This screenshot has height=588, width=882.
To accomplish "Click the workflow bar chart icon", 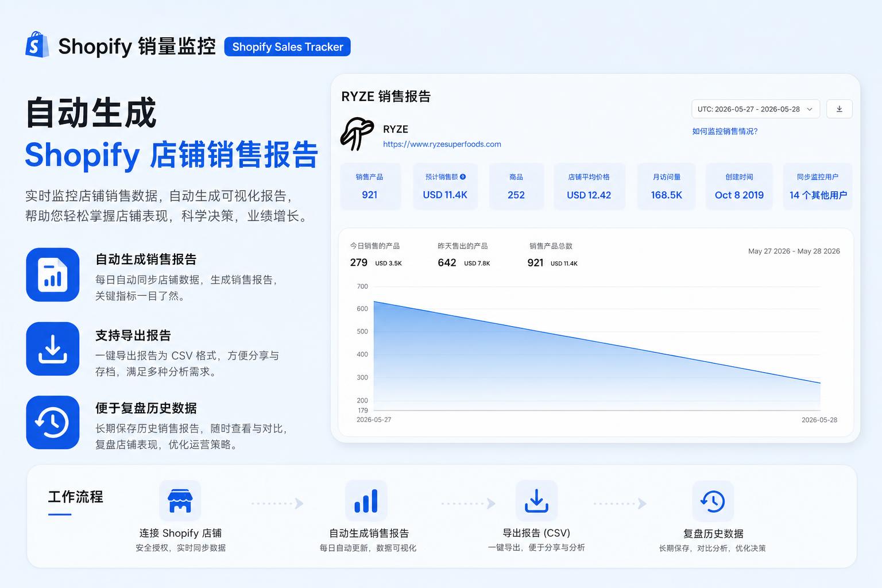I will point(366,501).
